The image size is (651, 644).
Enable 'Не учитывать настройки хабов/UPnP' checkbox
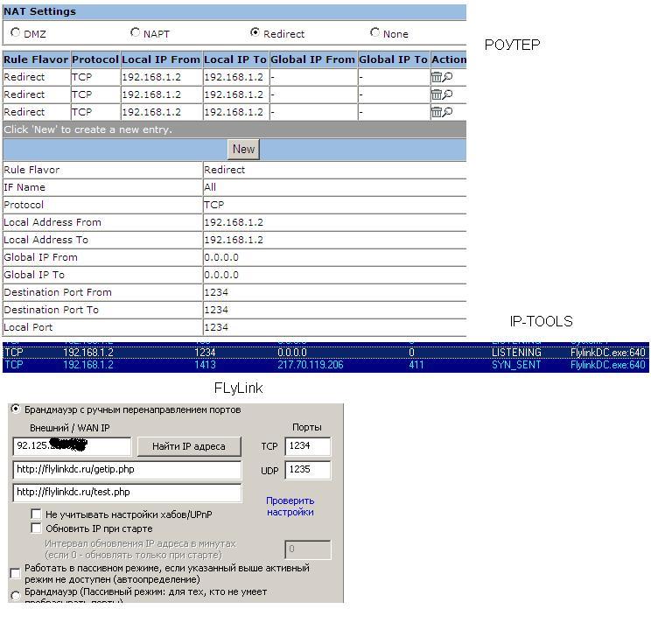pos(36,514)
